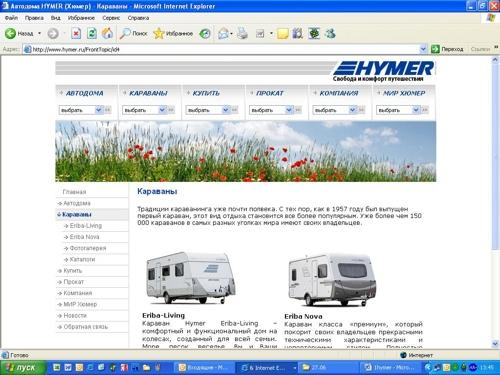This screenshot has height=375, width=500.
Task: Open Фотогалерея in the sidebar
Action: 88,248
